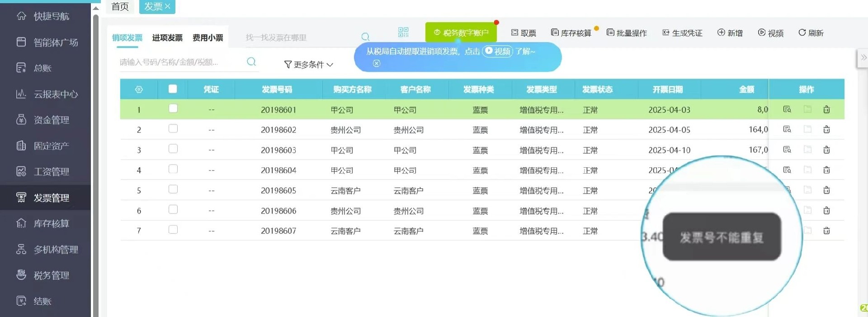Switch to 首页 tab
The height and width of the screenshot is (317, 868).
pyautogui.click(x=120, y=7)
